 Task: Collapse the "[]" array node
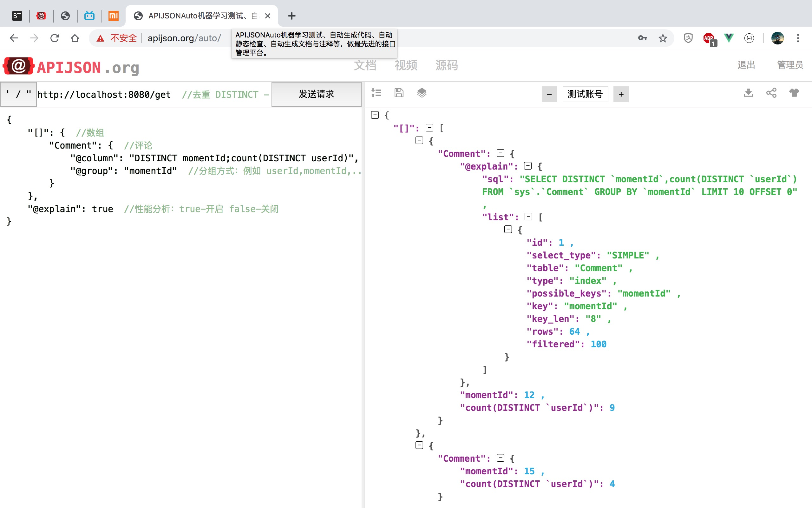pyautogui.click(x=429, y=128)
